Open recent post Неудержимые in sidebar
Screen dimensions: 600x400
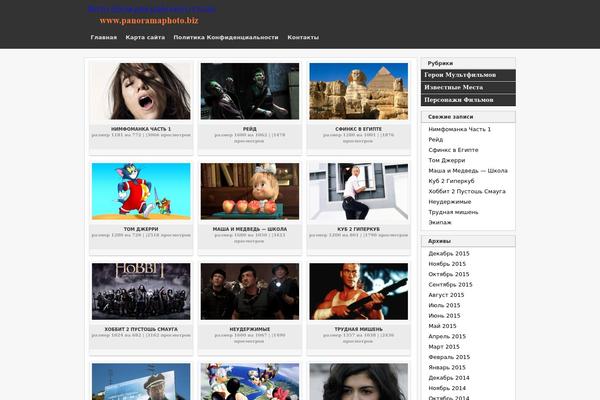(x=450, y=202)
